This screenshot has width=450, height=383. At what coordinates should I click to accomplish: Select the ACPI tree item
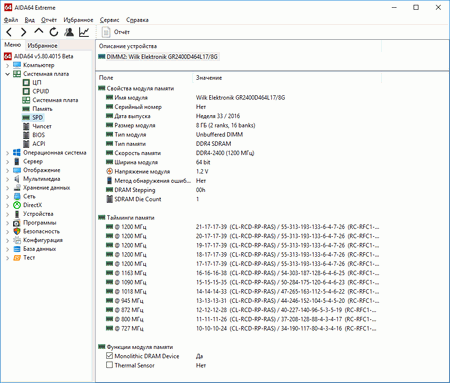39,144
